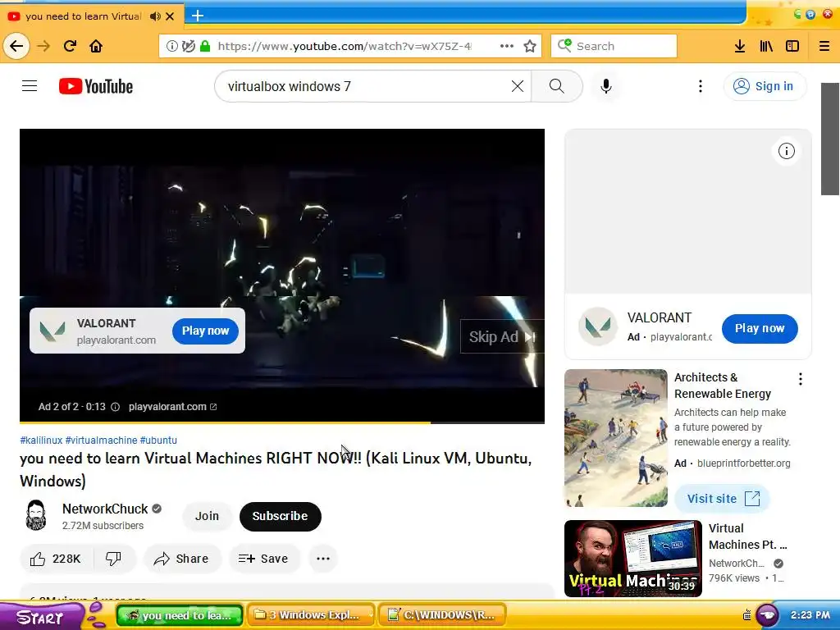Go to YouTube home via logo
The image size is (840, 630).
tap(96, 86)
